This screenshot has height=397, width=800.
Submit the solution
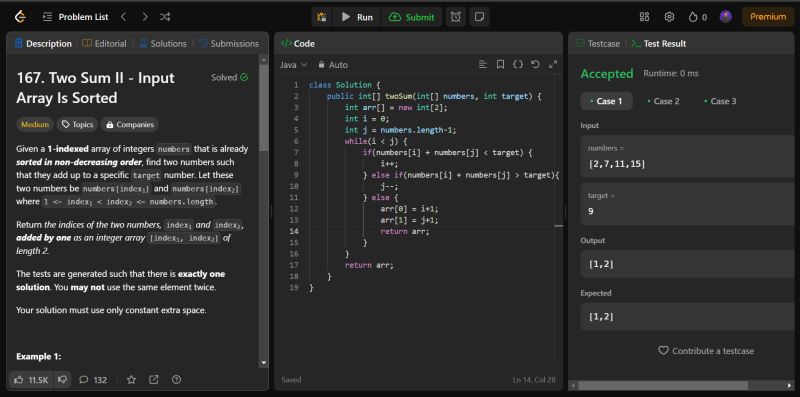point(411,17)
